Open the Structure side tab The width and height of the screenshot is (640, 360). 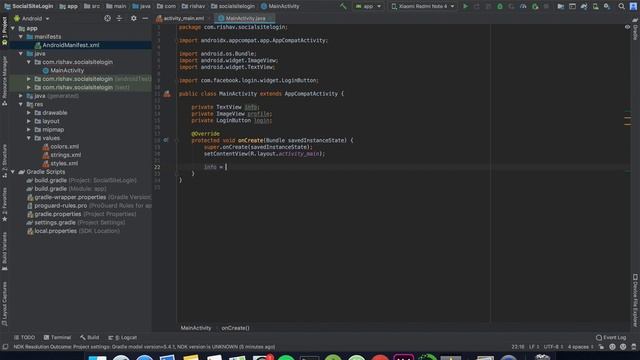tap(4, 160)
